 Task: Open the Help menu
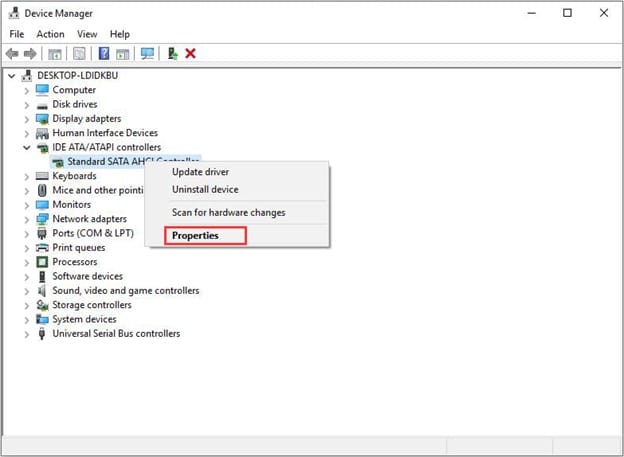tap(120, 34)
